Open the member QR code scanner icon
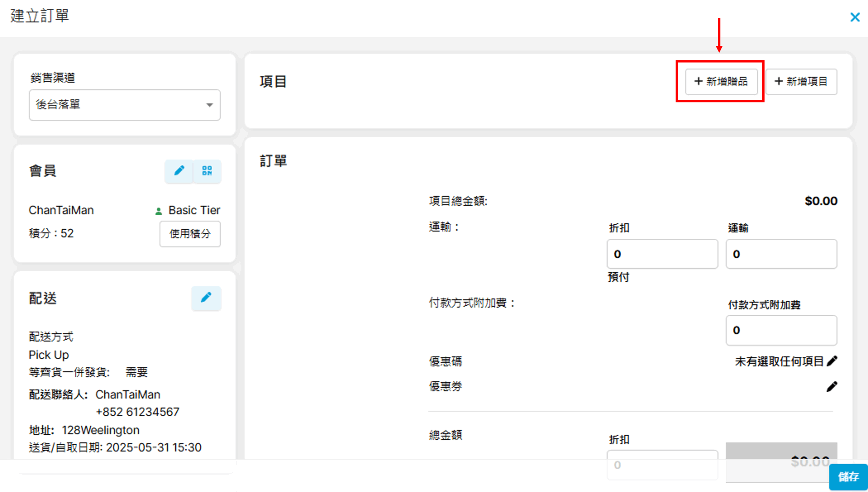868x492 pixels. coord(207,171)
